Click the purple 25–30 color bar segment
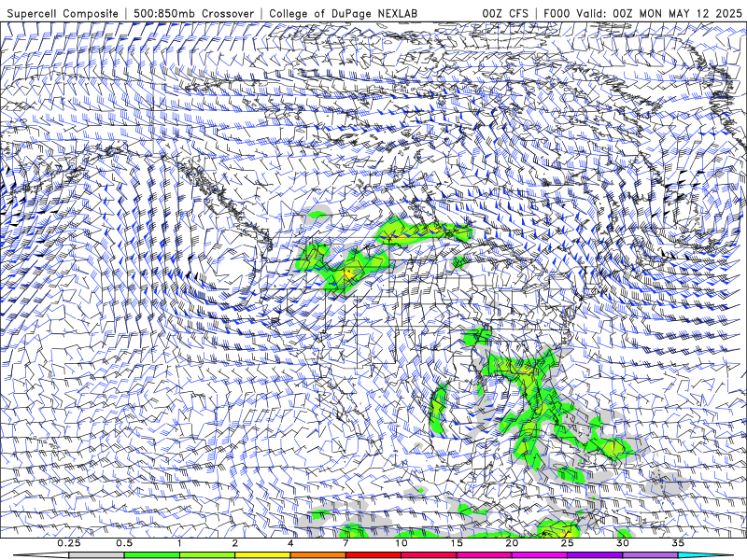This screenshot has height=560, width=747. (x=595, y=555)
